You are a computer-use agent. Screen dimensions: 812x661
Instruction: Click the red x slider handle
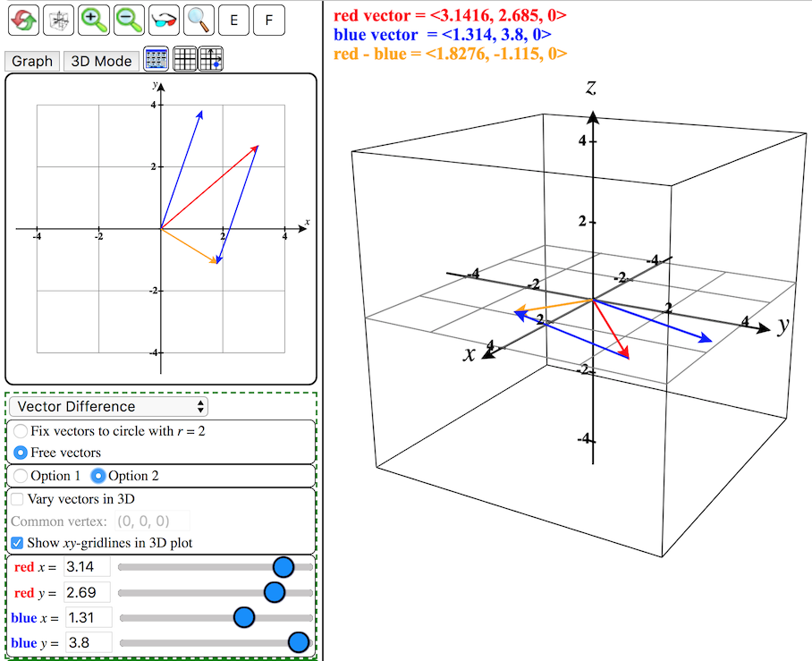click(283, 566)
